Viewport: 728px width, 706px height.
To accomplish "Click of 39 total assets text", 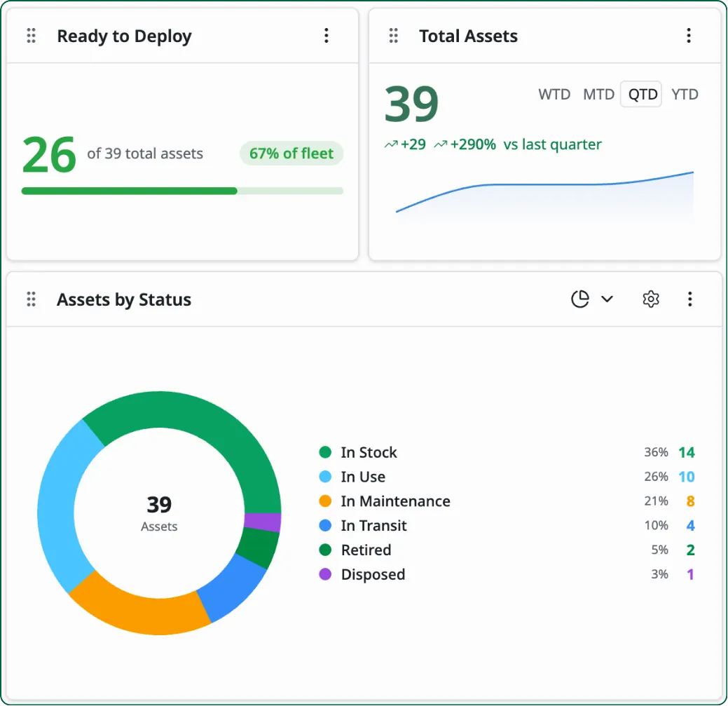I will [145, 154].
